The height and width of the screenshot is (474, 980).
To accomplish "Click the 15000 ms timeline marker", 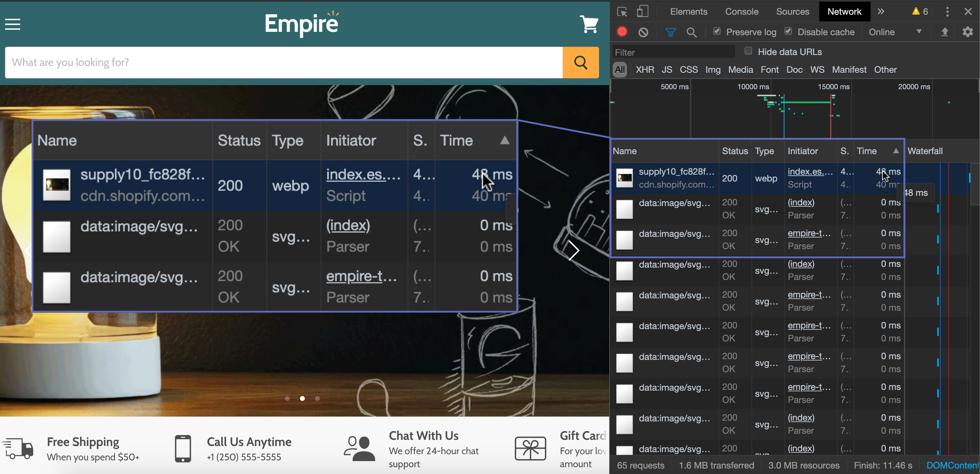I will (833, 87).
